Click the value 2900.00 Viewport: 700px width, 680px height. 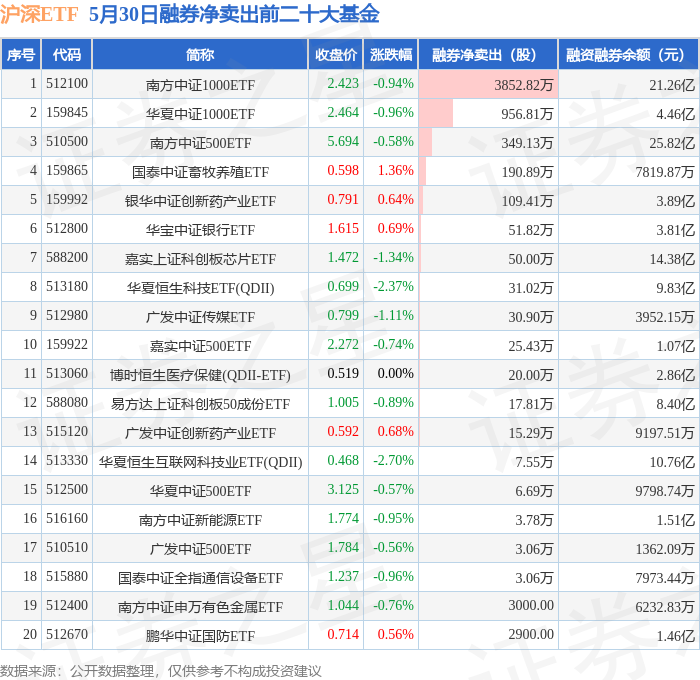[x=531, y=635]
